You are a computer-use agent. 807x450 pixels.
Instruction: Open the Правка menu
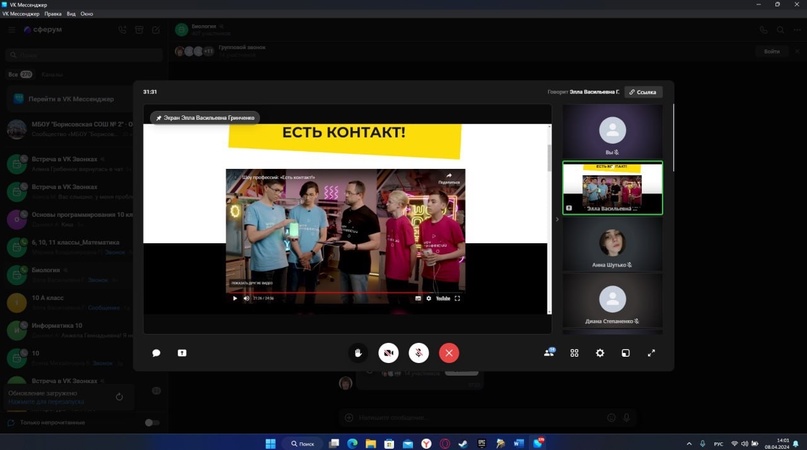(52, 14)
